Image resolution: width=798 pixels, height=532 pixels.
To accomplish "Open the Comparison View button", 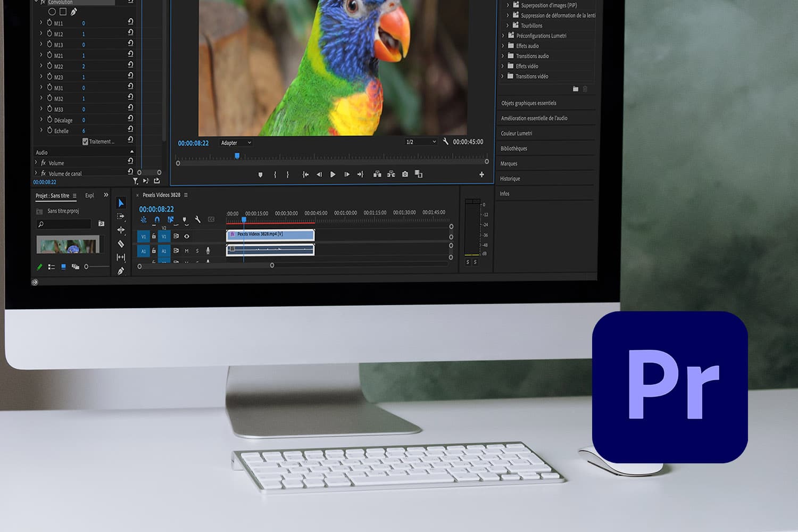I will point(419,174).
